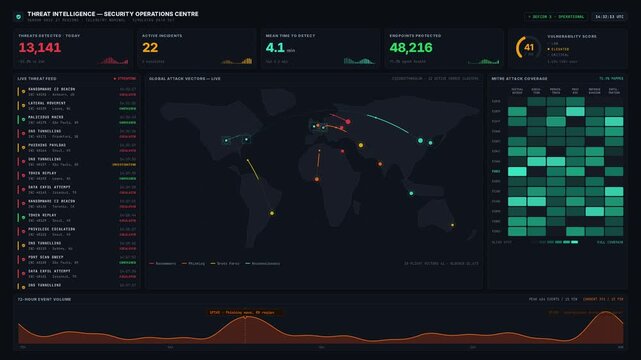Click the MITRE ATT&CK Coverage panel heading
Image resolution: width=641 pixels, height=360 pixels.
519,78
